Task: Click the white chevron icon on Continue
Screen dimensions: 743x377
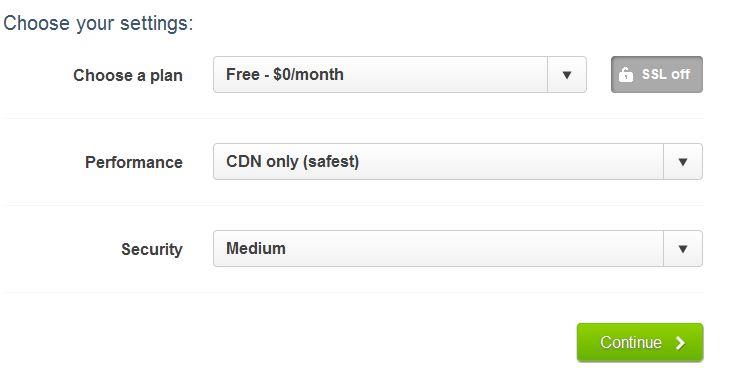Action: [x=680, y=343]
